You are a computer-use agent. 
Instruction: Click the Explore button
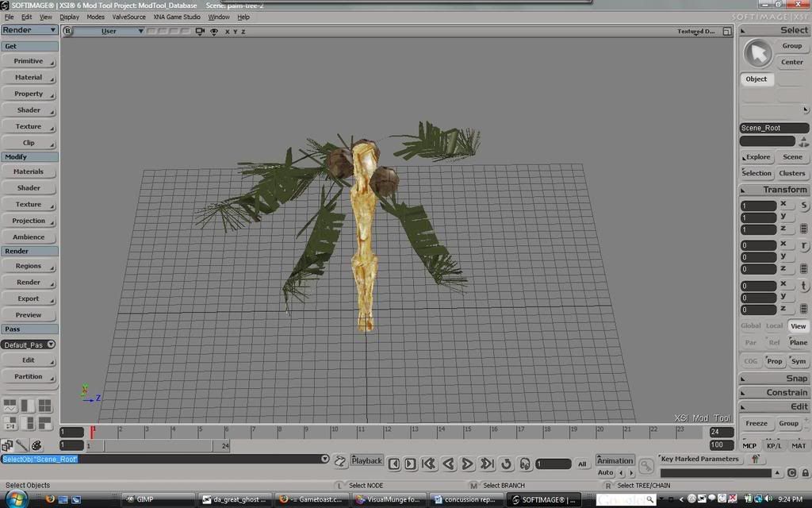tap(756, 157)
